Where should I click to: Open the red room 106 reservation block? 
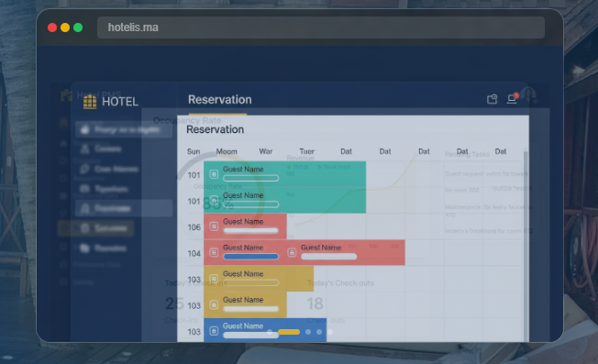(x=245, y=226)
